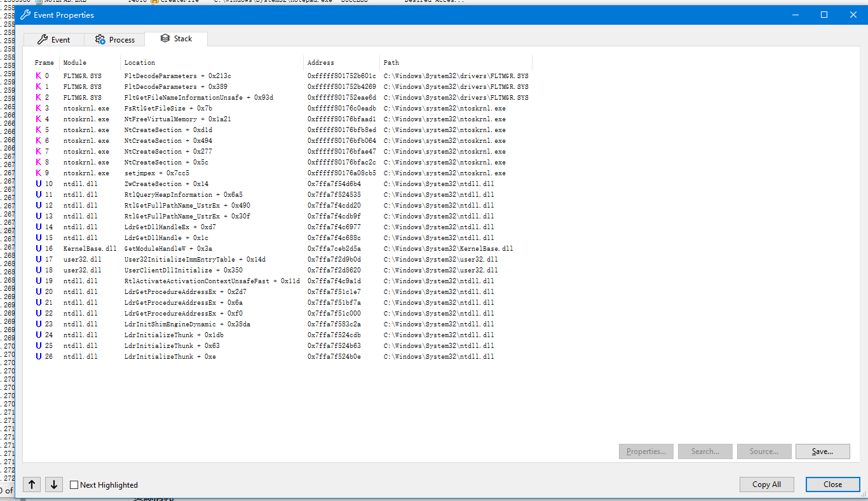This screenshot has width=868, height=501.
Task: Click the layers icon on the Stack tab
Action: coord(165,39)
